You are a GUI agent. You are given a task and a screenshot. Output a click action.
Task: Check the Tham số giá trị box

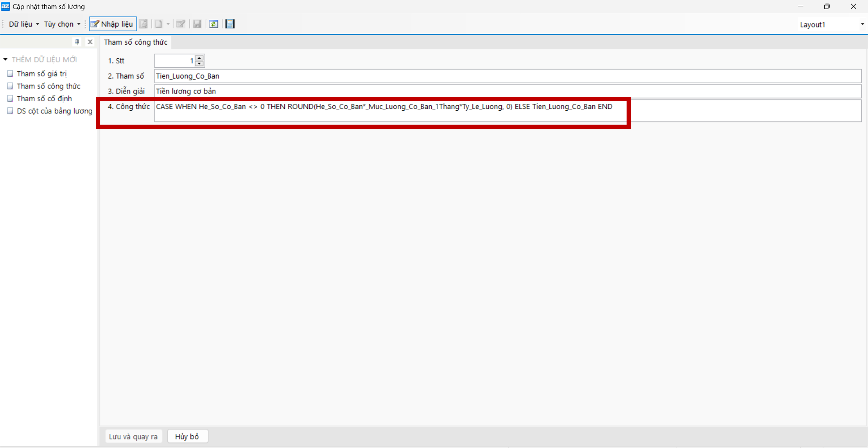click(x=10, y=73)
